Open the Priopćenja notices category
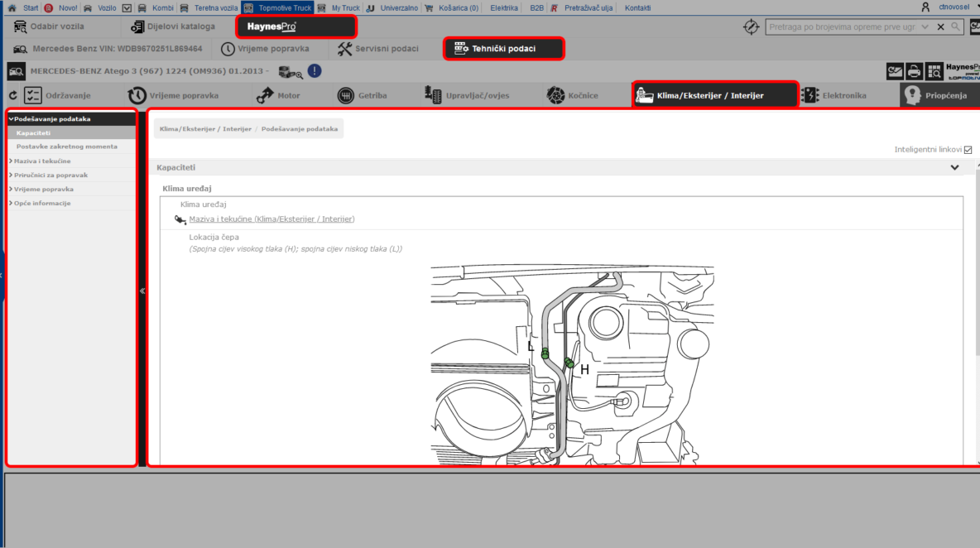The width and height of the screenshot is (980, 548). [x=939, y=95]
